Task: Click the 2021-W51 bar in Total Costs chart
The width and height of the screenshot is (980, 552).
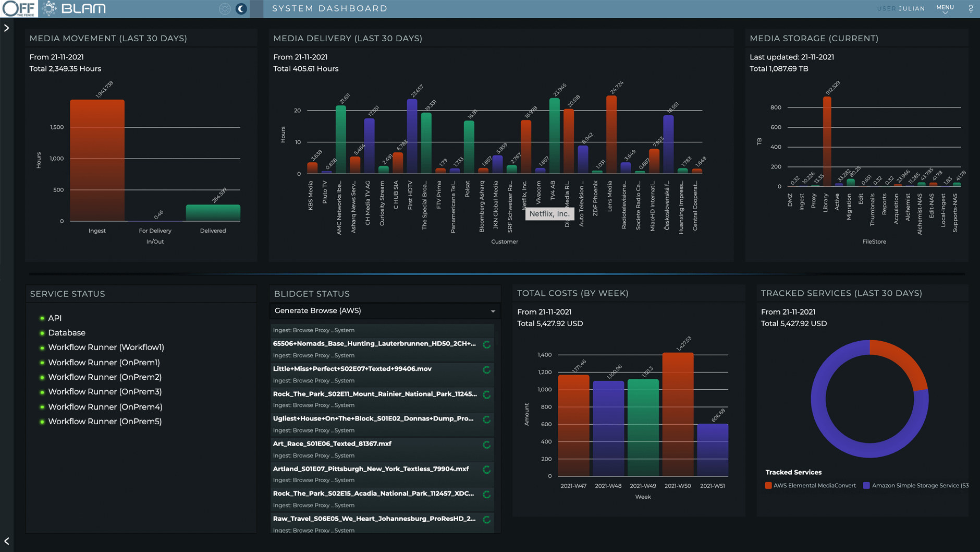Action: (x=713, y=450)
